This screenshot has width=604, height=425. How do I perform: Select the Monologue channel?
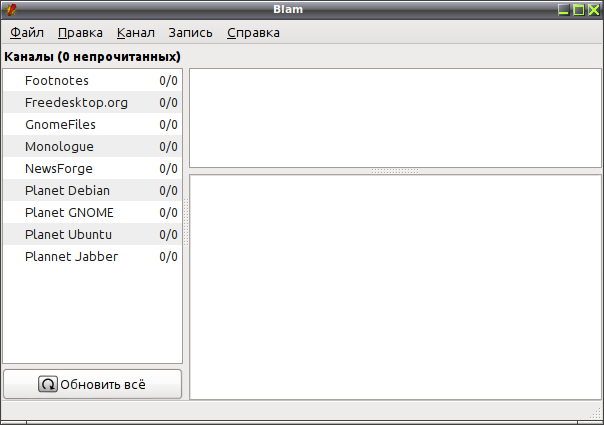(92, 146)
